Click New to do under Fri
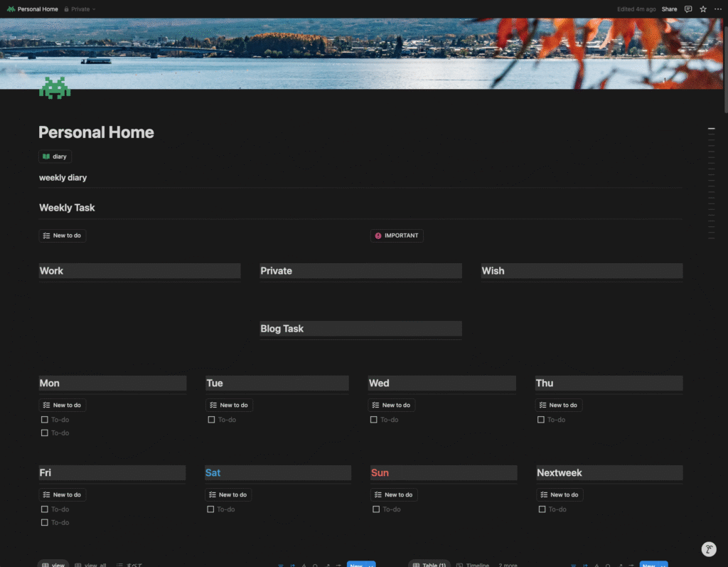The image size is (728, 567). pos(63,495)
